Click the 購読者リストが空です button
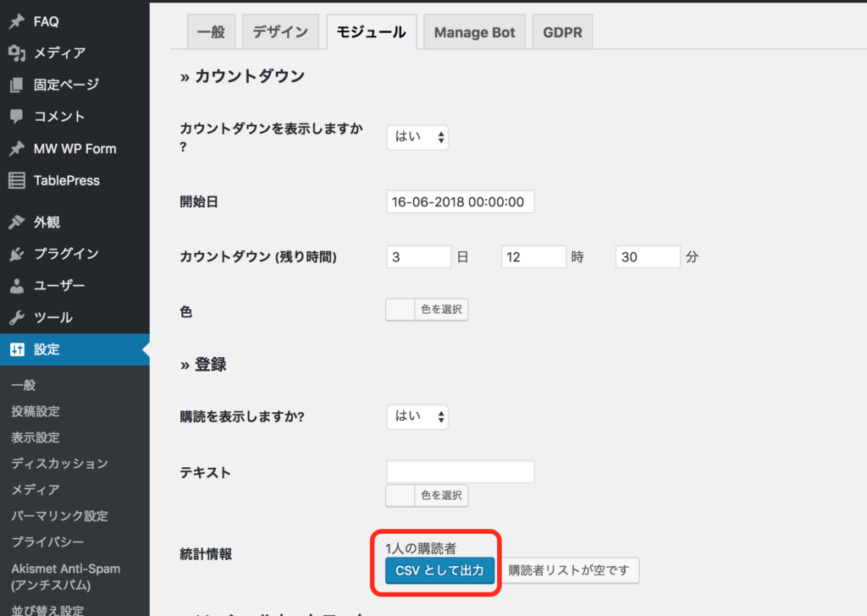 [568, 570]
